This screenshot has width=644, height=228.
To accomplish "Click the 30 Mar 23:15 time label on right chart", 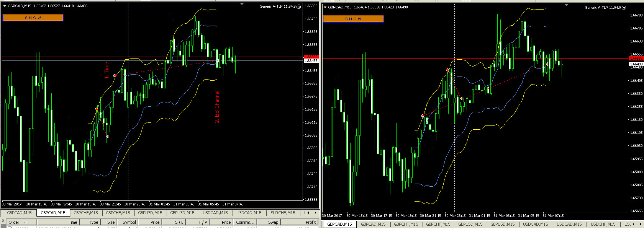I will [455, 215].
